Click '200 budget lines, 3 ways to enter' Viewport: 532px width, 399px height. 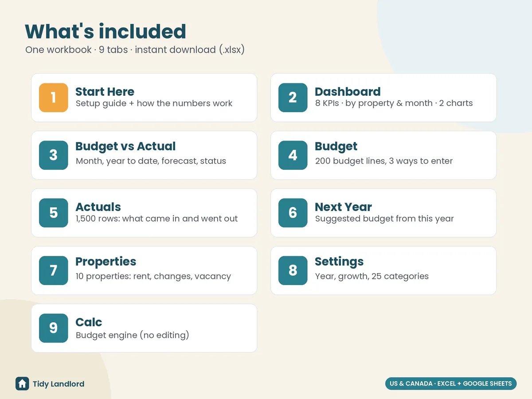click(384, 161)
